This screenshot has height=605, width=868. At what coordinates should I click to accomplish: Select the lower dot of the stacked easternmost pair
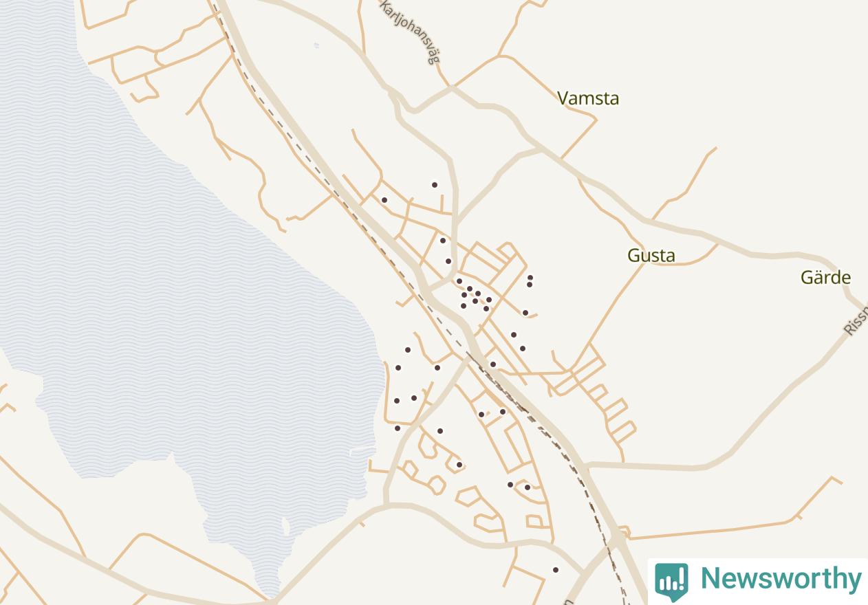(530, 285)
